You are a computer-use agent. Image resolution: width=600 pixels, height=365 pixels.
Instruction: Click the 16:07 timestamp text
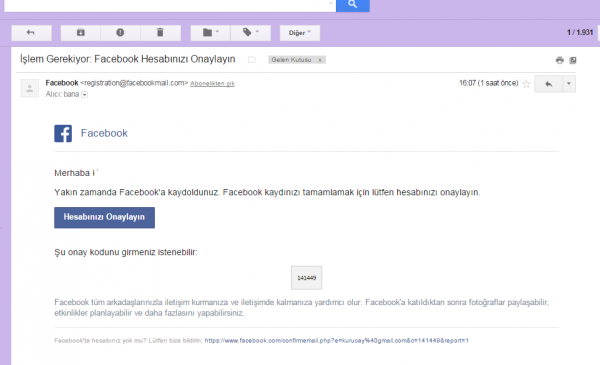point(489,83)
